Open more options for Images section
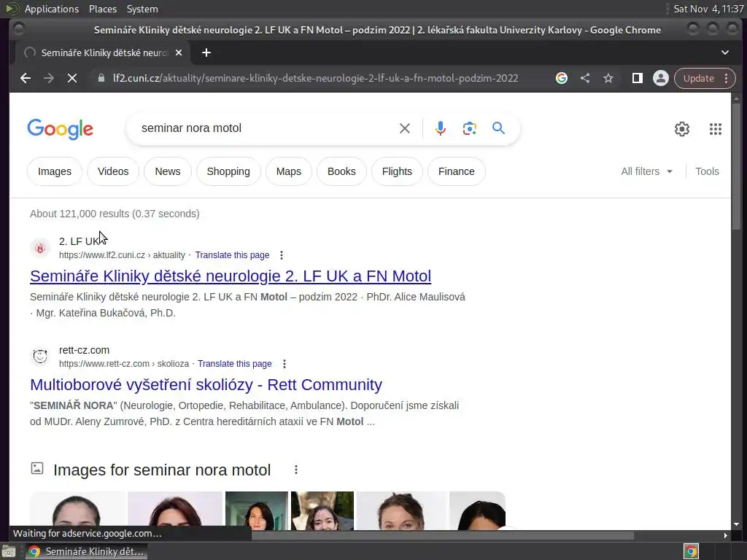 pos(296,470)
